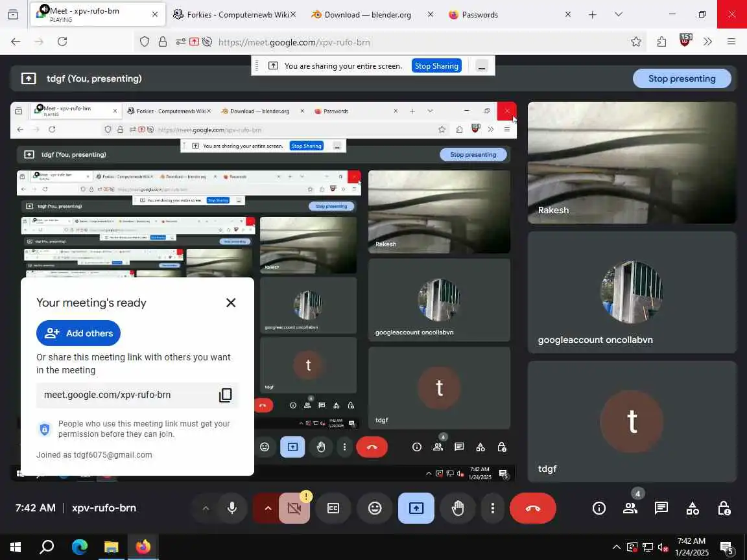The image size is (747, 560).
Task: Click the screen sharing indicator in address bar
Action: (194, 42)
